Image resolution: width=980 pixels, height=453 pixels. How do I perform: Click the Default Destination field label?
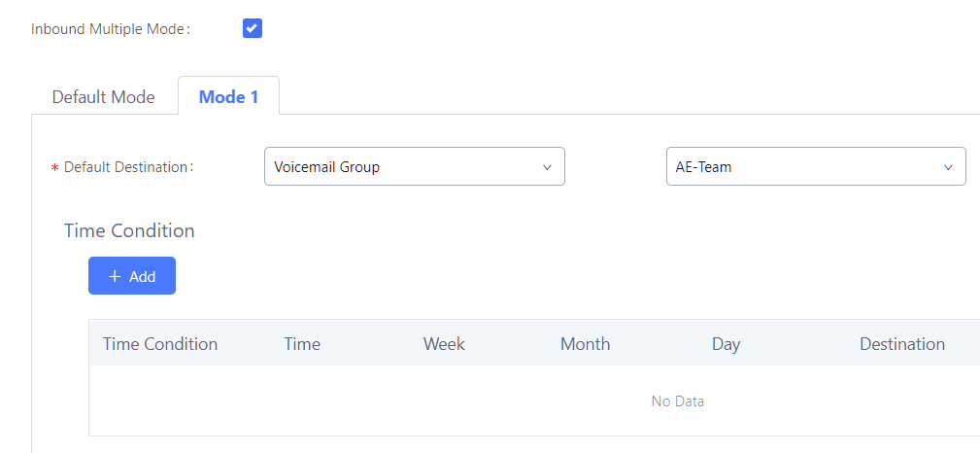coord(128,167)
